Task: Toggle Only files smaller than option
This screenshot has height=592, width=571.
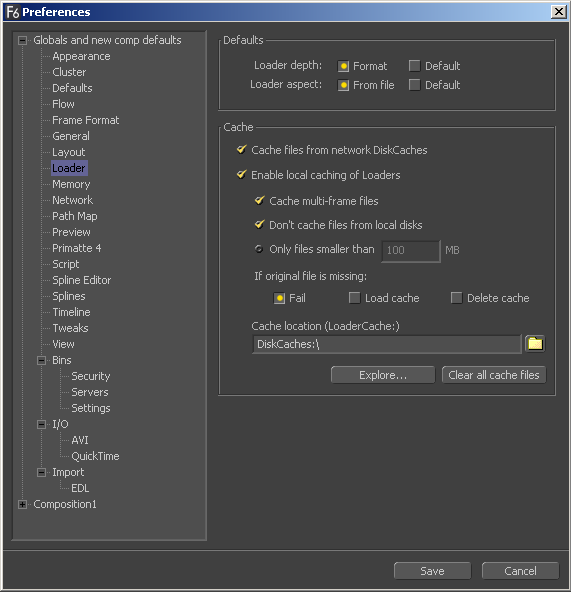Action: (259, 249)
